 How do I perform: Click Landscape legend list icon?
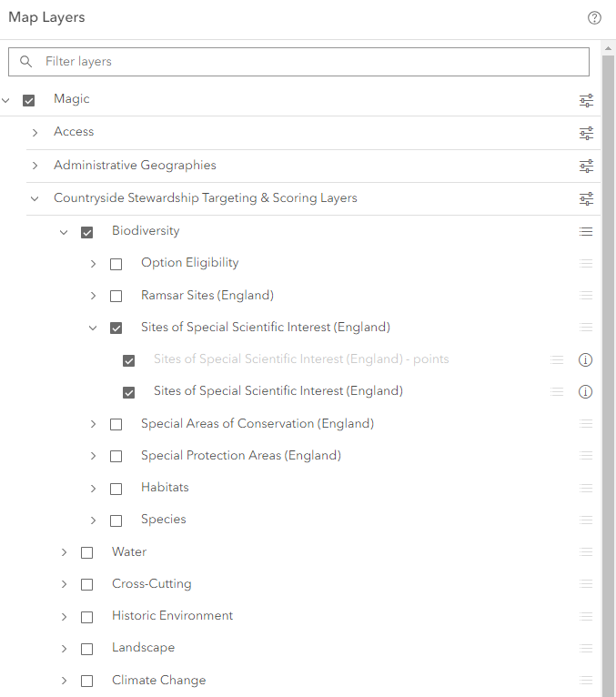[586, 648]
